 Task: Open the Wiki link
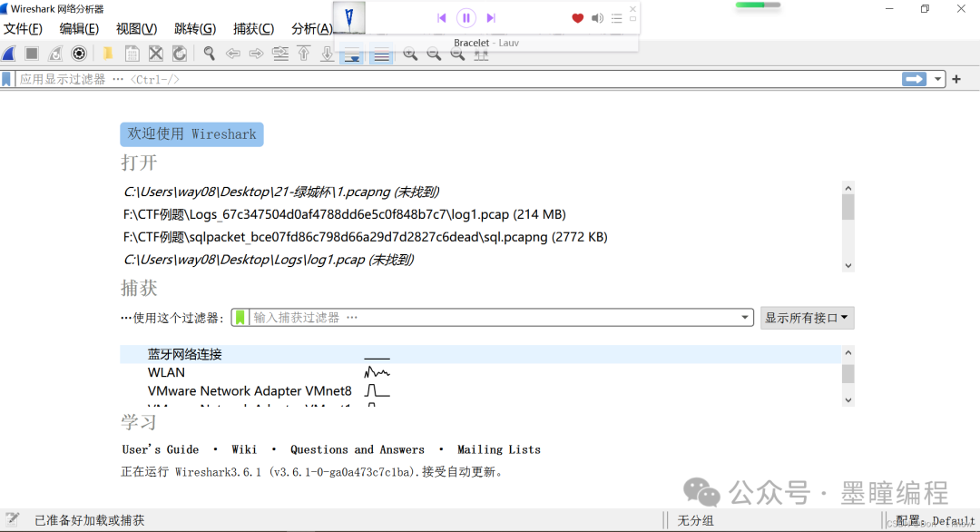click(x=244, y=449)
